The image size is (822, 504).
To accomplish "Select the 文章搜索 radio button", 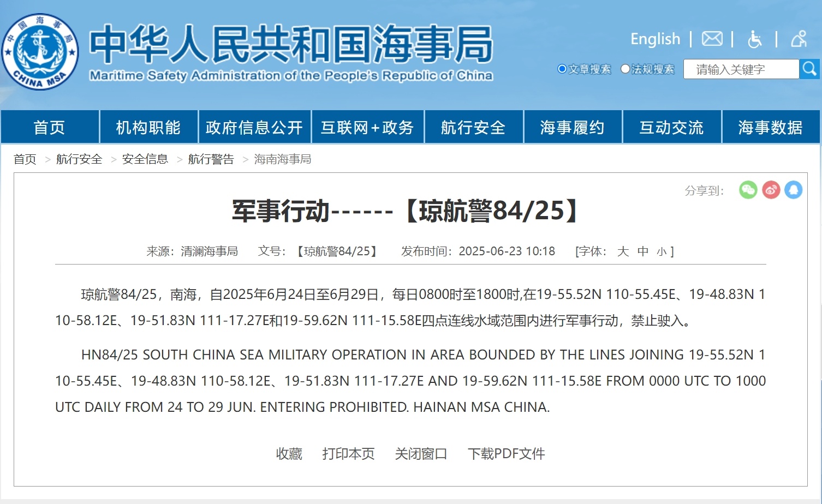I will pyautogui.click(x=562, y=69).
